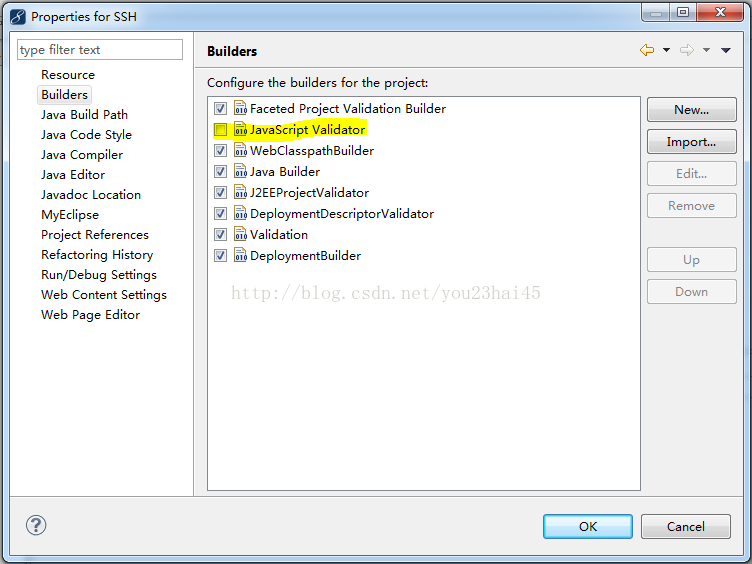Viewport: 752px width, 564px height.
Task: Open the Run/Debug Settings page
Action: click(x=99, y=275)
